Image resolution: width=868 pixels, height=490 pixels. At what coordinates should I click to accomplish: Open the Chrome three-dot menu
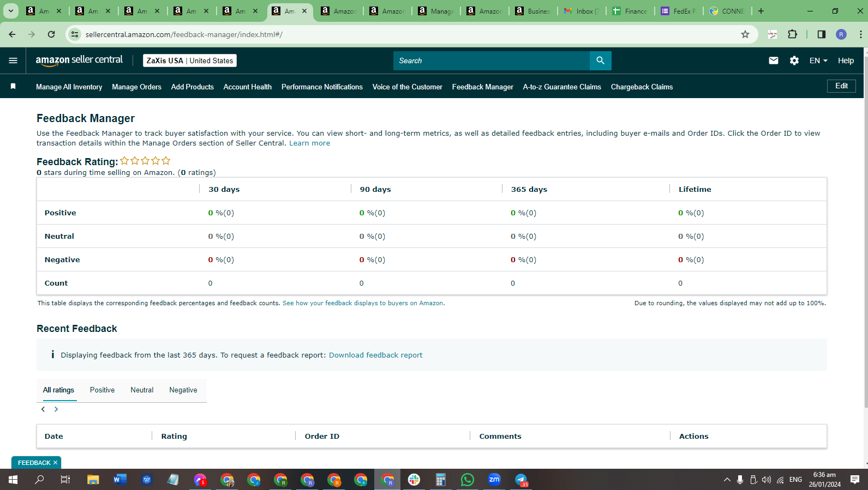[x=860, y=34]
